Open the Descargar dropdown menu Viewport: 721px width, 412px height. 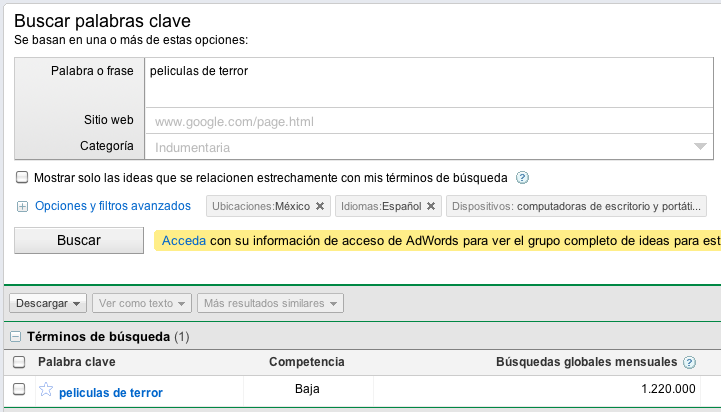point(49,303)
